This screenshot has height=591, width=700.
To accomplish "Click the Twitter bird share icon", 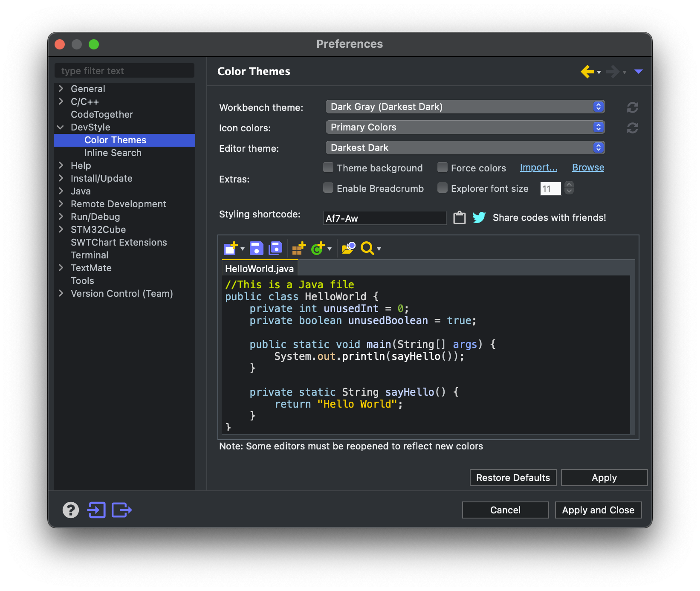I will pyautogui.click(x=479, y=217).
